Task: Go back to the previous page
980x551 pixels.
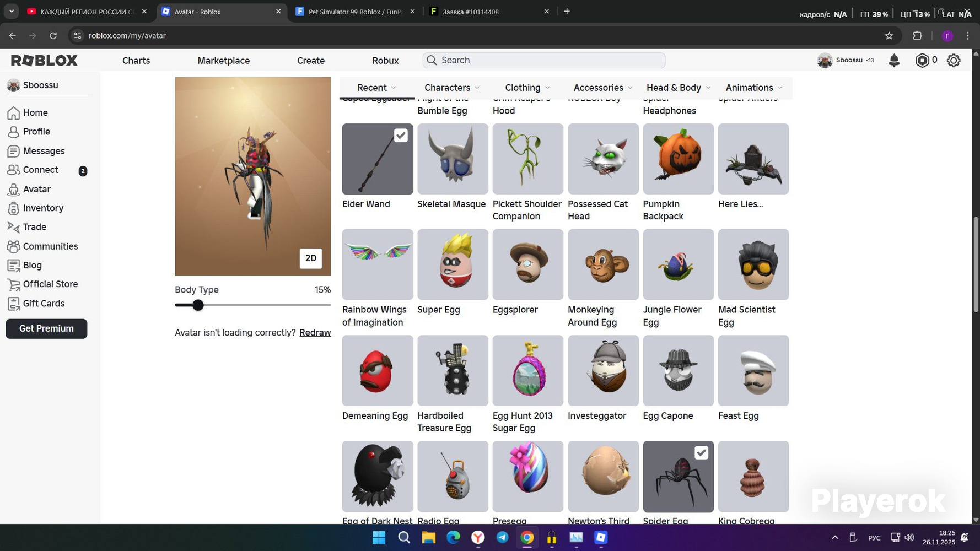Action: (12, 36)
